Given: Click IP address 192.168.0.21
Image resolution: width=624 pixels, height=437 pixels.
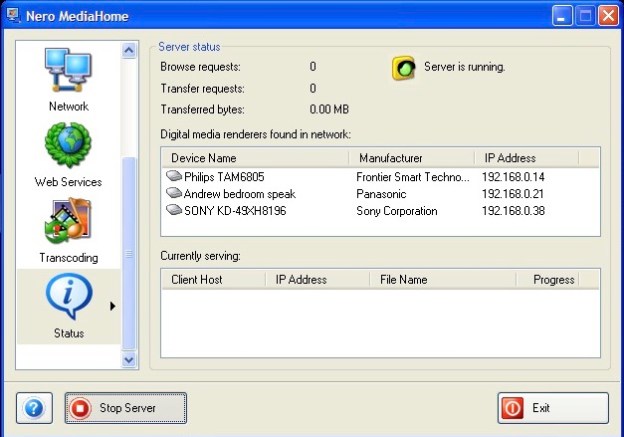Looking at the screenshot, I should [x=513, y=194].
